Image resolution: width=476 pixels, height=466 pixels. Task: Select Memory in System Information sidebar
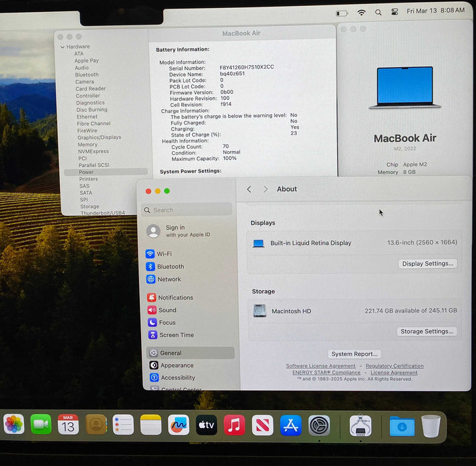tap(87, 144)
